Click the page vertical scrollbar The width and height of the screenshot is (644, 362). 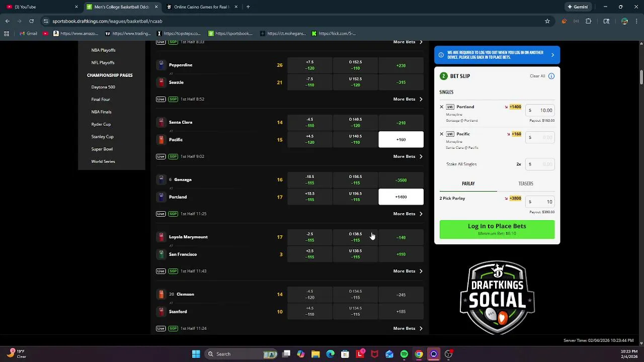click(641, 78)
